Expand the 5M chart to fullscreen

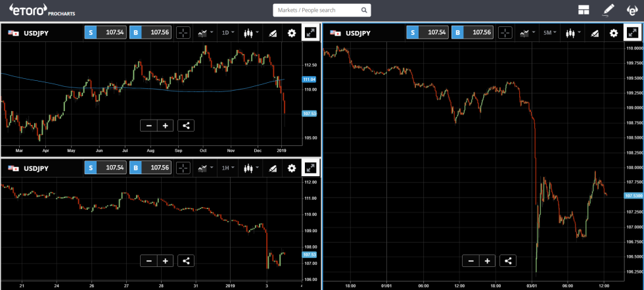click(x=632, y=33)
